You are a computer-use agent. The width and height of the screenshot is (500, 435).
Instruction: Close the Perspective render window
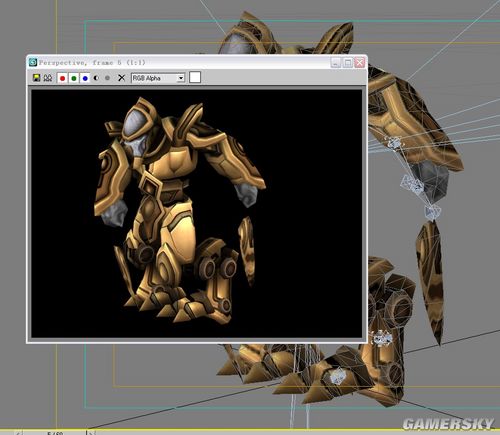[360, 62]
